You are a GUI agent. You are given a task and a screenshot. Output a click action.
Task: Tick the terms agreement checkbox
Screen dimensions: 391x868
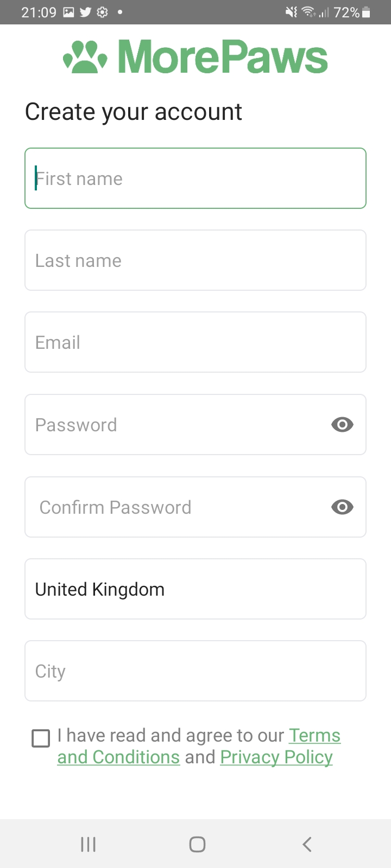click(41, 738)
